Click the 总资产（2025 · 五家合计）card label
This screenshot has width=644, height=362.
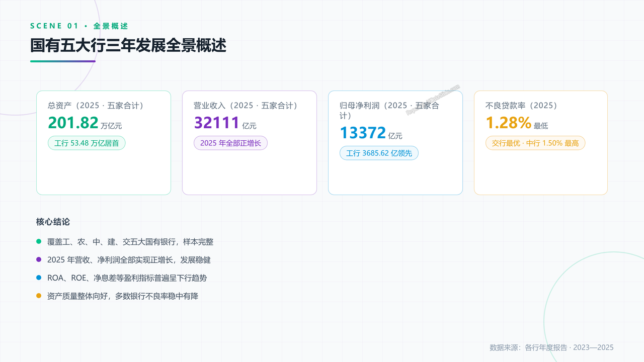96,106
